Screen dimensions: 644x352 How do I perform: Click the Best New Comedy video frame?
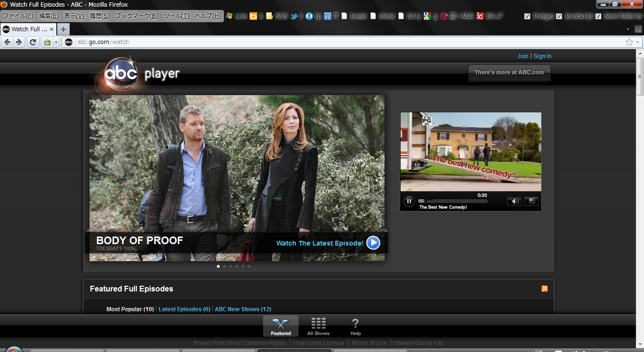click(x=471, y=151)
